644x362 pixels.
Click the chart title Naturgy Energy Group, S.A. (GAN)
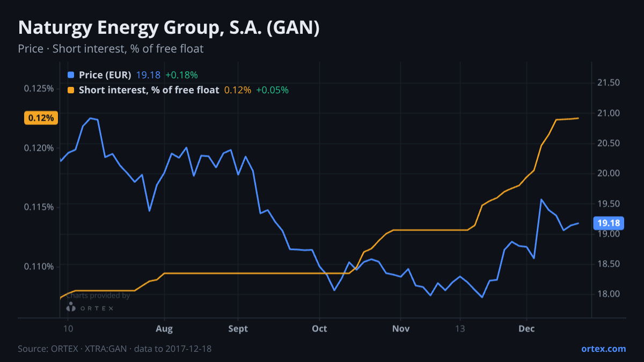point(169,28)
